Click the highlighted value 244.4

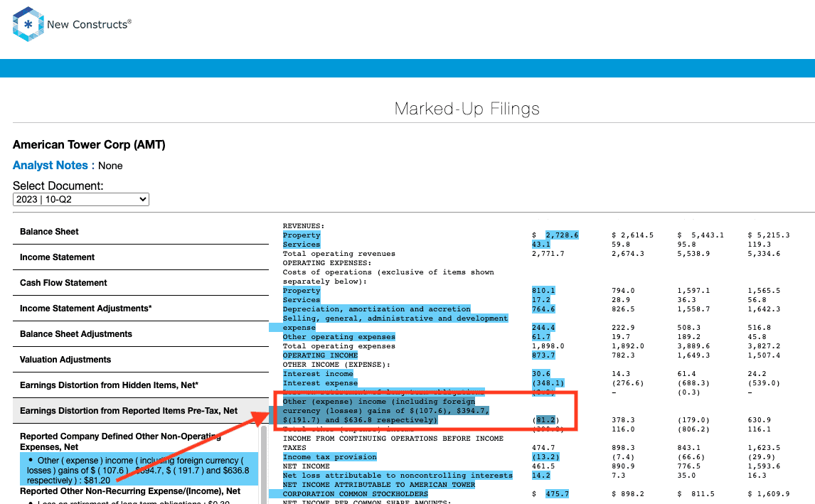pyautogui.click(x=543, y=328)
